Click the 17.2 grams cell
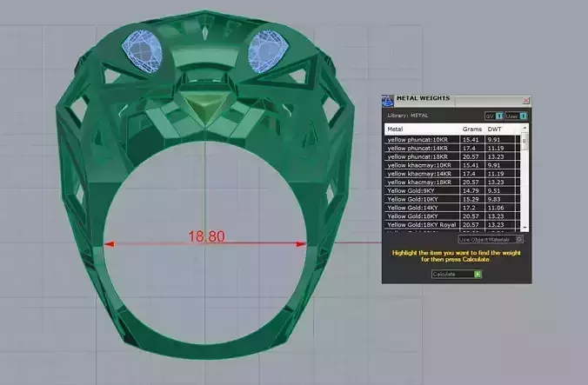 (472, 208)
